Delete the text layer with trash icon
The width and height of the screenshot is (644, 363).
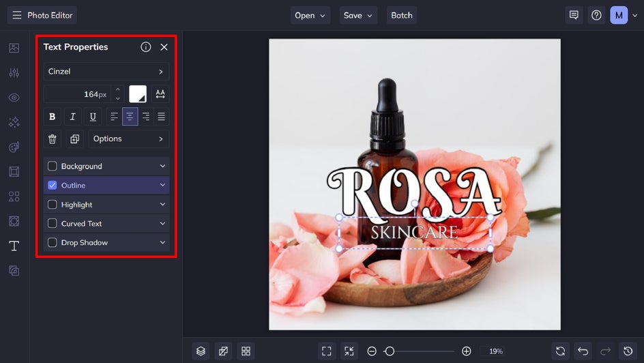[52, 139]
